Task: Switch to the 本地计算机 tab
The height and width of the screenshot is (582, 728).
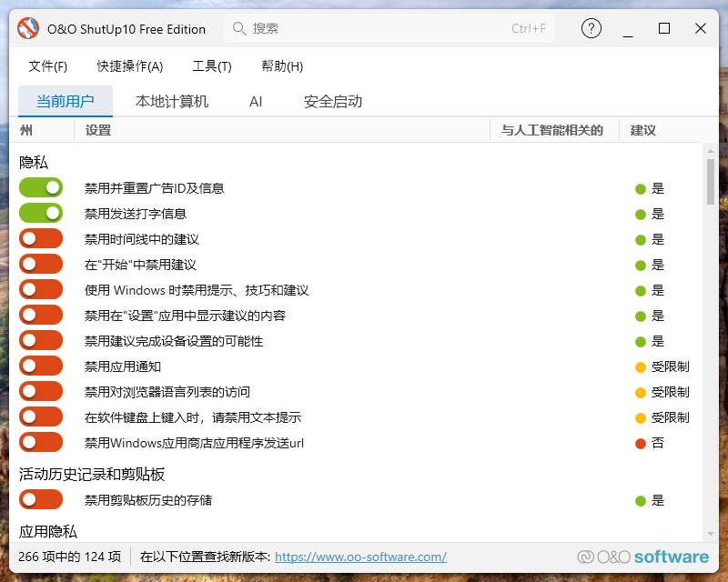Action: [x=172, y=101]
